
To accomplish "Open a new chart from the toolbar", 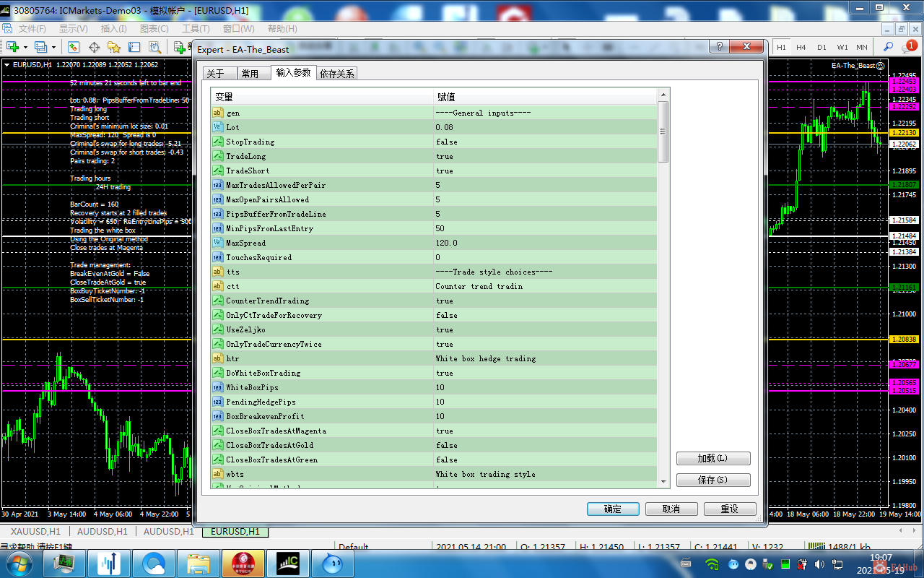I will (x=12, y=47).
